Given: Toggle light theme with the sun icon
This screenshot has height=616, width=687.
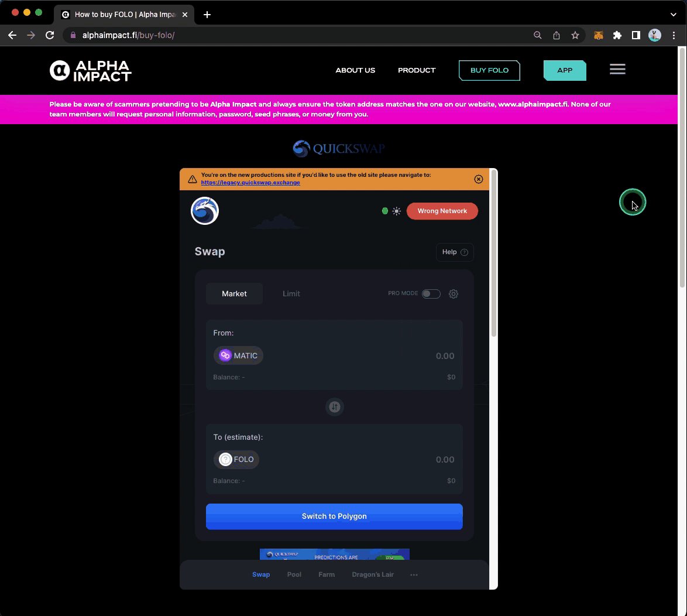Looking at the screenshot, I should click(x=397, y=211).
